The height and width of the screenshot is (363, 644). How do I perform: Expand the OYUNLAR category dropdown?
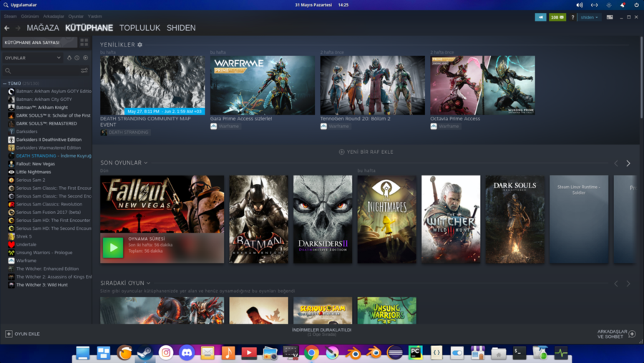click(x=32, y=58)
